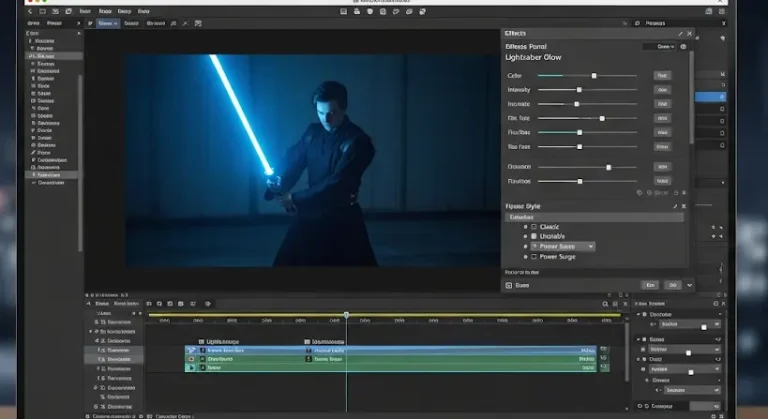The width and height of the screenshot is (768, 419).
Task: Toggle the red eye icon on the green track
Action: 191,359
